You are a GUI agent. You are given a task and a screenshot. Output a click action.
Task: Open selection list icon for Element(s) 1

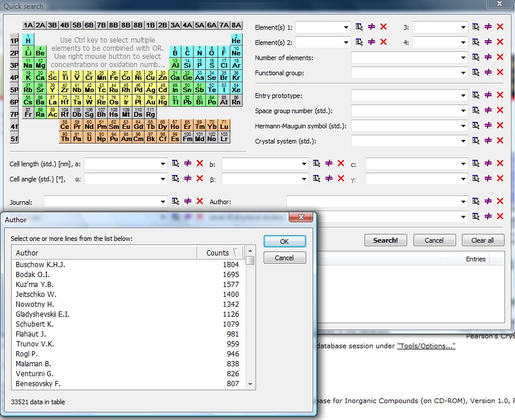pyautogui.click(x=359, y=27)
